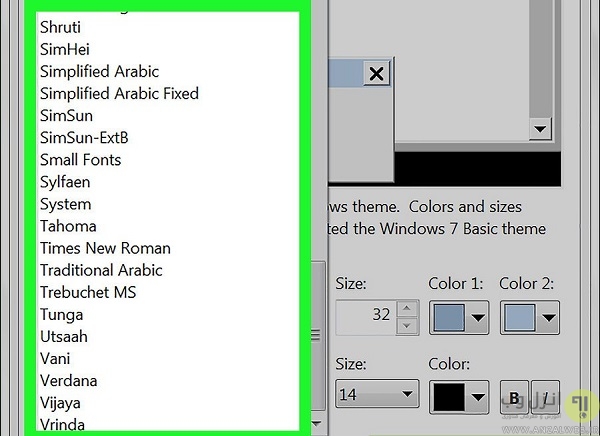Open font Size dropdown showing 14
This screenshot has height=436, width=600.
click(x=377, y=394)
